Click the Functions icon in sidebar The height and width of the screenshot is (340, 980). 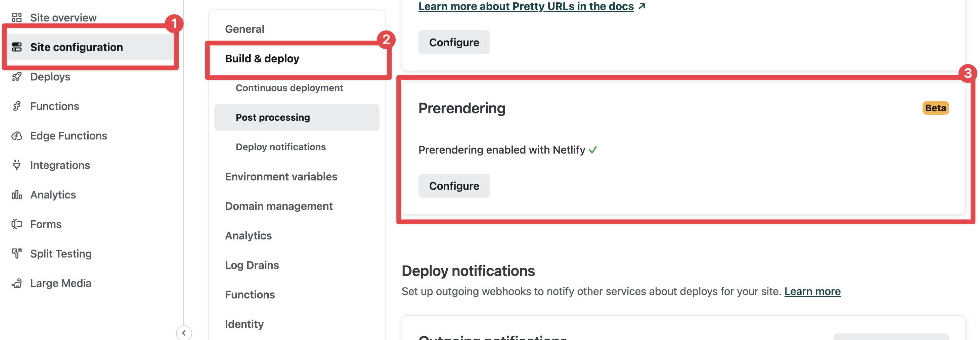[x=17, y=106]
